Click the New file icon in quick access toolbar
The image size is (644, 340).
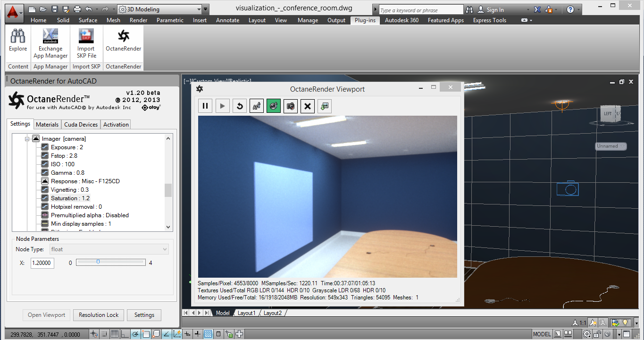32,9
